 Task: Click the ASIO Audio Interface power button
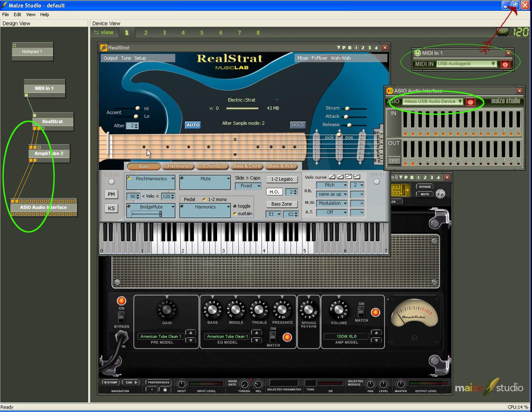click(470, 102)
